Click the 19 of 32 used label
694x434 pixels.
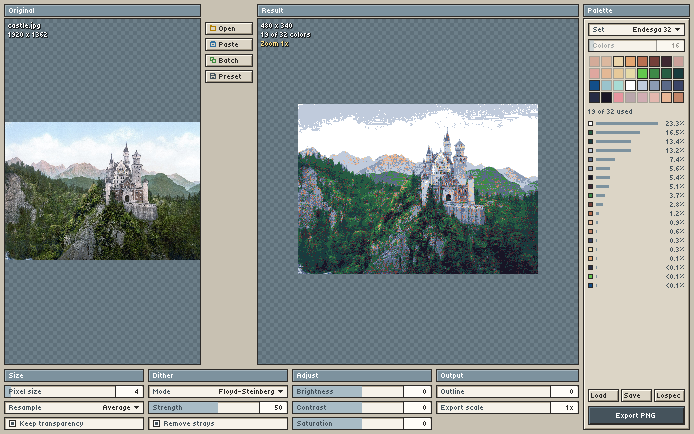610,112
